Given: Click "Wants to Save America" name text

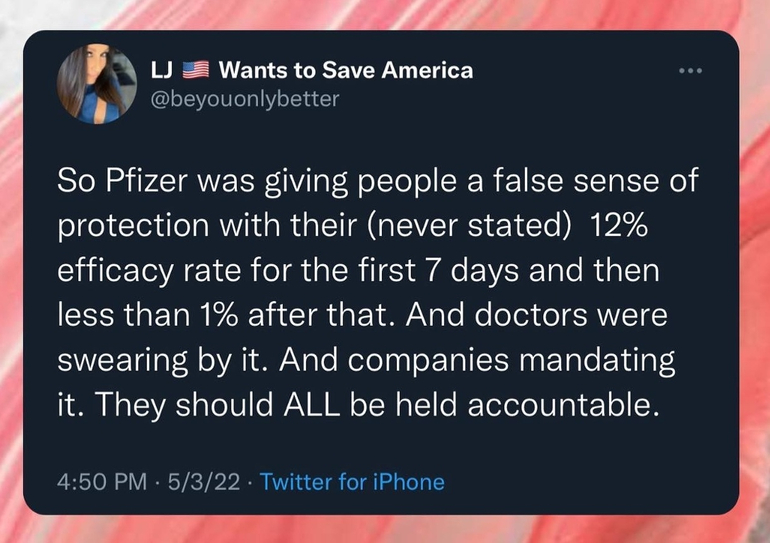Looking at the screenshot, I should (x=345, y=71).
